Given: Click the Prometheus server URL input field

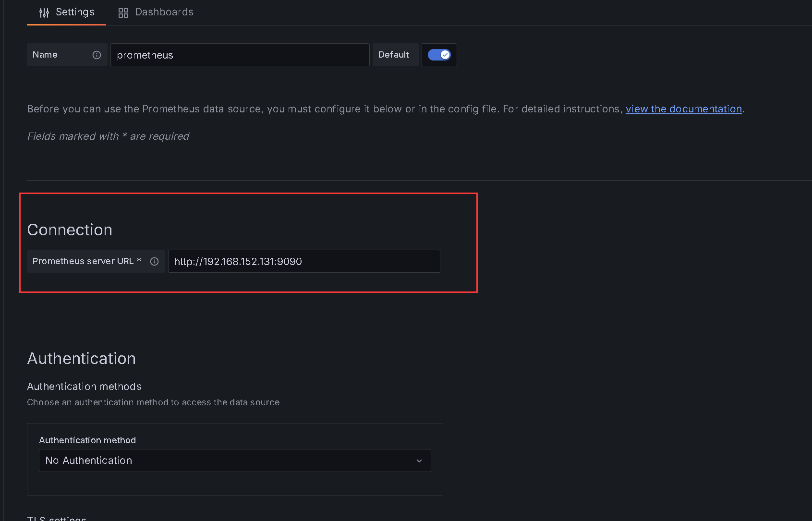Looking at the screenshot, I should click(x=304, y=261).
